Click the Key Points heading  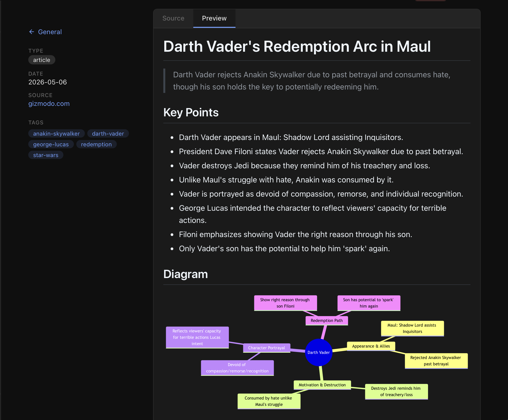[191, 112]
